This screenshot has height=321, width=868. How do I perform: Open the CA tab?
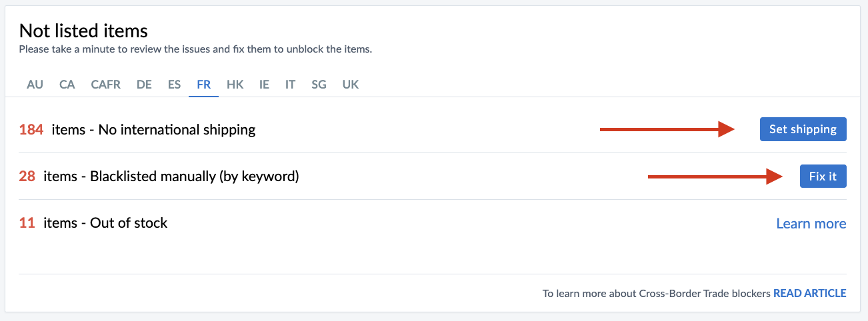[67, 85]
